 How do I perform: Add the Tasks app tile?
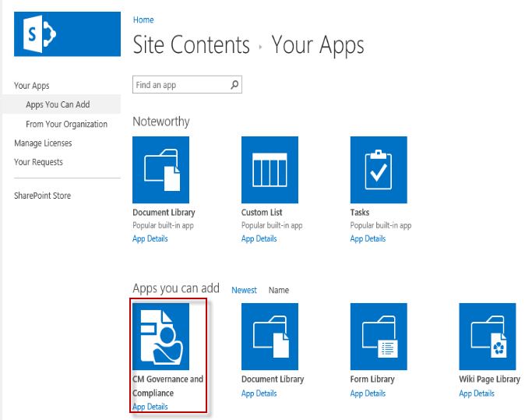coord(379,165)
